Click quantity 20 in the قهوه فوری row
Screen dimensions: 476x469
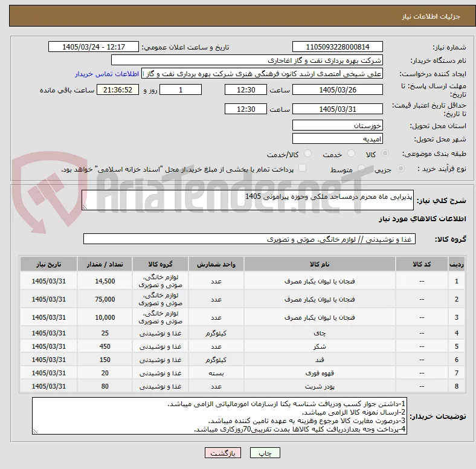pos(105,373)
